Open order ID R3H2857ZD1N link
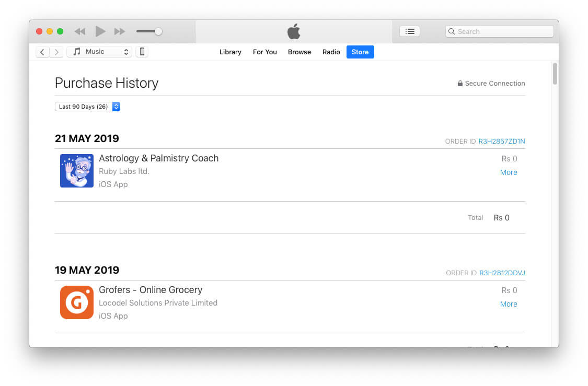The height and width of the screenshot is (386, 588). [501, 141]
